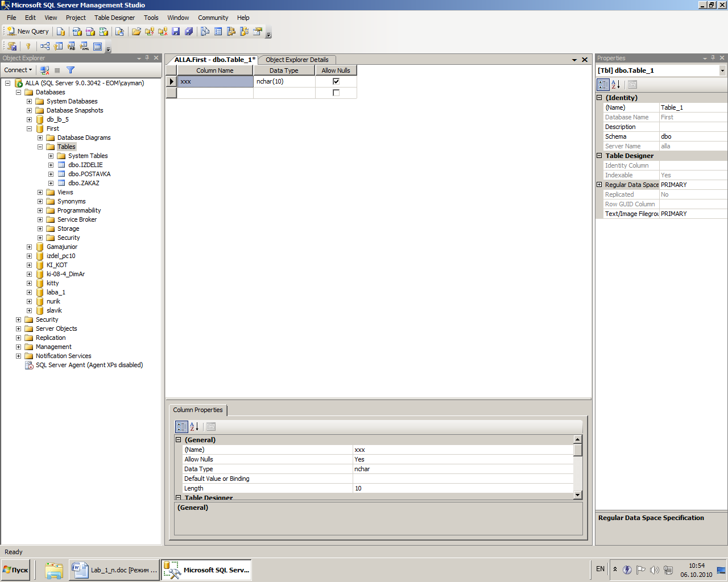Open Manage Indexes and Keys icon
Image resolution: width=728 pixels, height=582 pixels.
click(58, 46)
